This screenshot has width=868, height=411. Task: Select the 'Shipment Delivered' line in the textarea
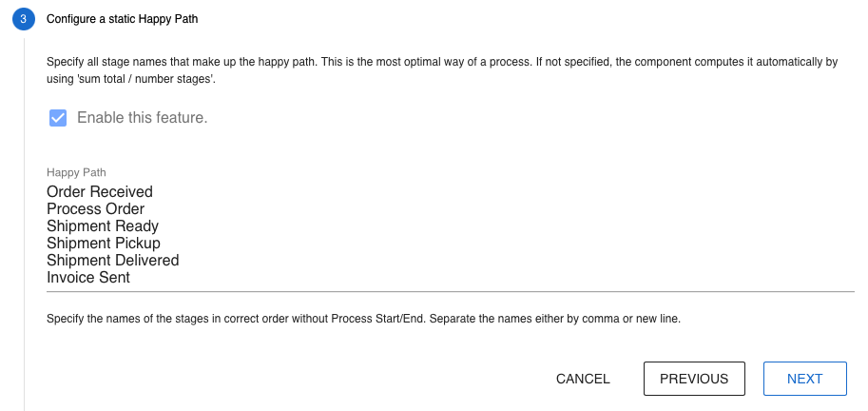point(112,261)
